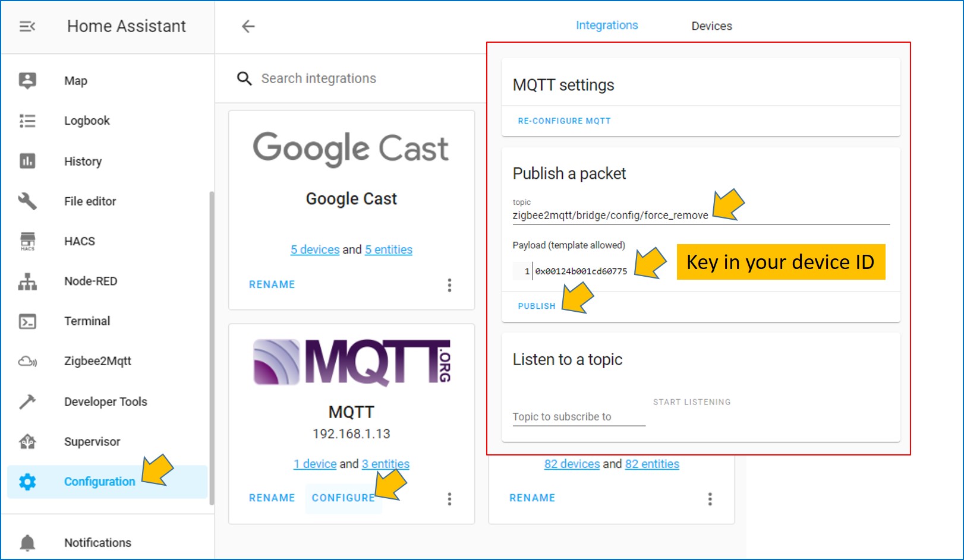
Task: Click the Notifications bell icon
Action: pyautogui.click(x=27, y=542)
